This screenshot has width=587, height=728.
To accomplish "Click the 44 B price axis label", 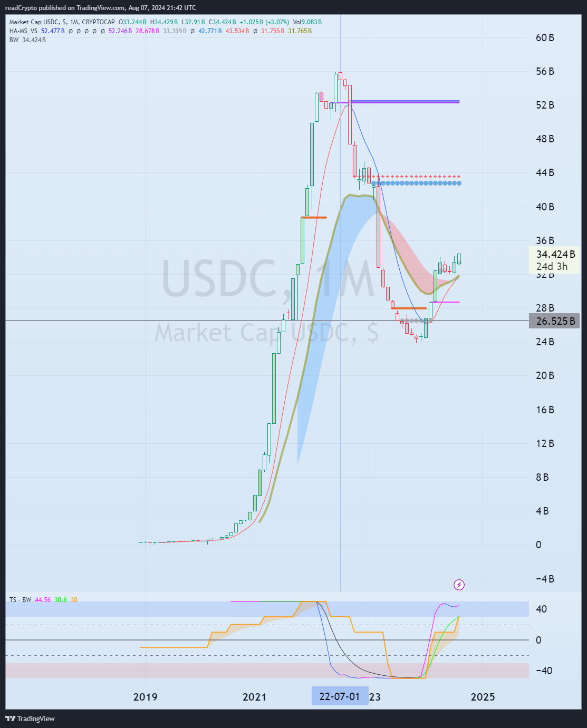I will [545, 172].
